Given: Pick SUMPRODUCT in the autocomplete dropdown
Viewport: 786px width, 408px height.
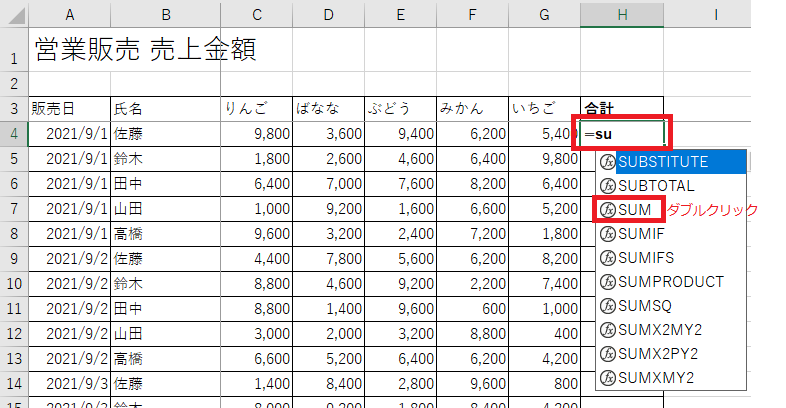Looking at the screenshot, I should (x=670, y=282).
